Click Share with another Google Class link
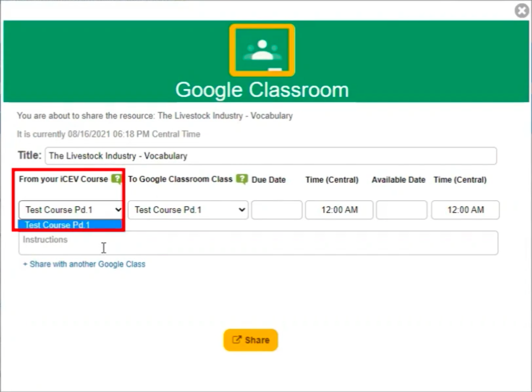 click(x=84, y=264)
